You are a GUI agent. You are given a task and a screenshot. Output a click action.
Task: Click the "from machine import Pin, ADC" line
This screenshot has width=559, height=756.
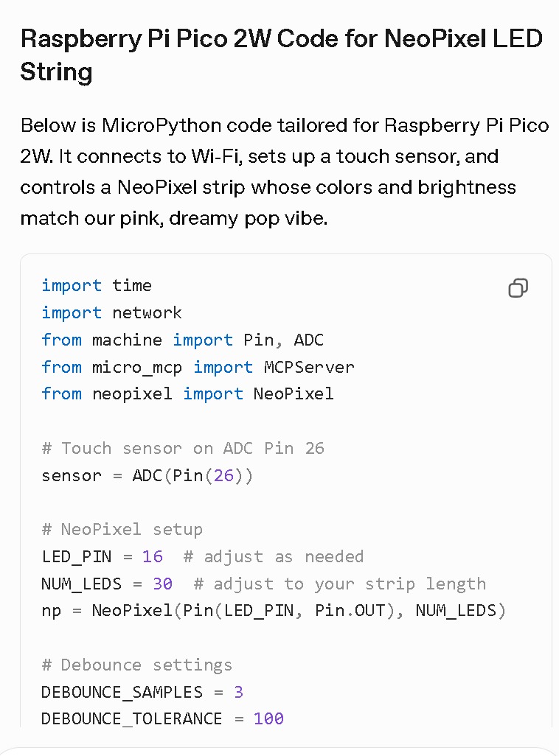182,340
